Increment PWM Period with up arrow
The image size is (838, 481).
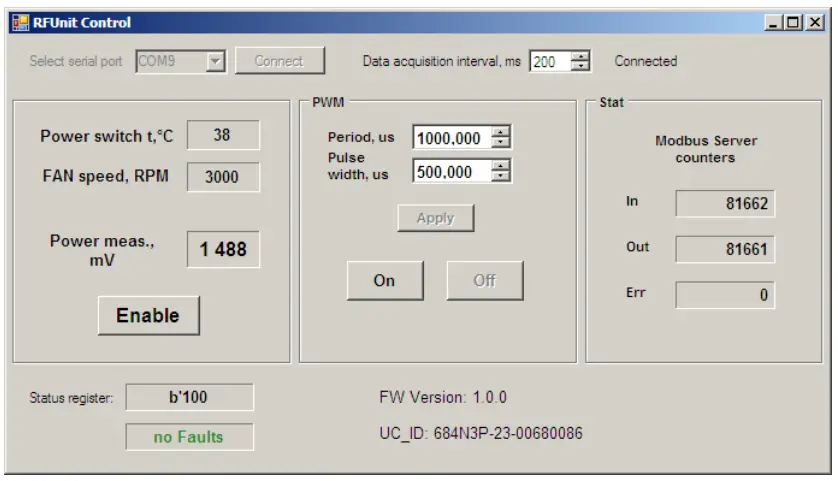[501, 132]
